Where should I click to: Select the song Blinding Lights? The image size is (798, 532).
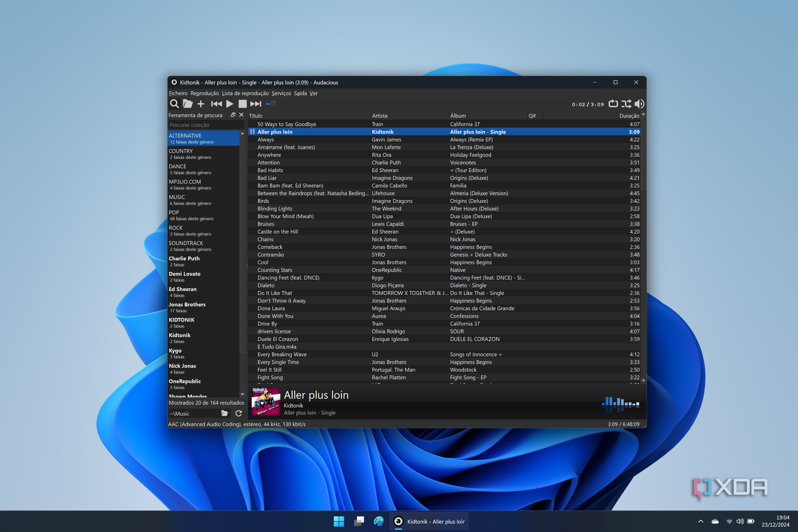click(x=444, y=208)
